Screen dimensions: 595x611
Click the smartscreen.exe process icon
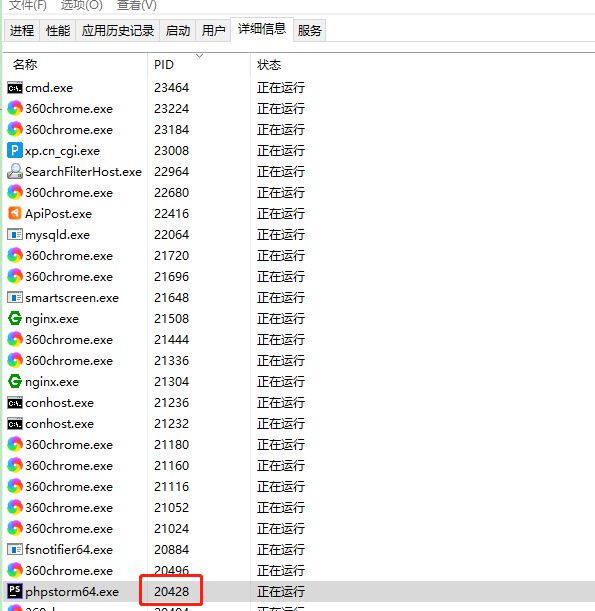pyautogui.click(x=15, y=298)
